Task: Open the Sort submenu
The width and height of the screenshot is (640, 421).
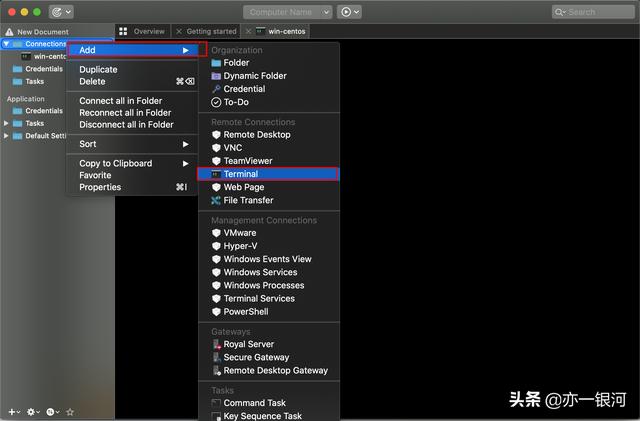Action: click(x=133, y=144)
